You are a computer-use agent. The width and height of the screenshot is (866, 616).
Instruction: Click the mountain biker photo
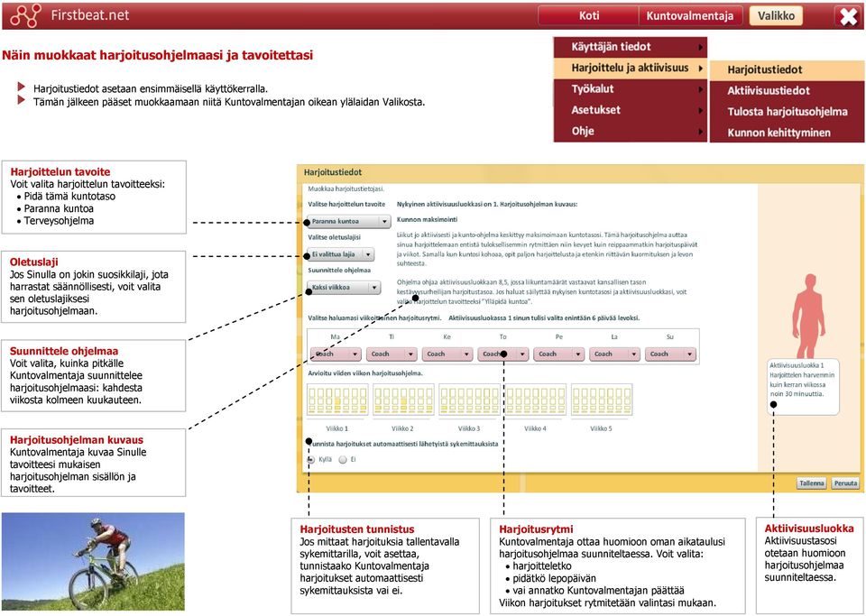(93, 561)
